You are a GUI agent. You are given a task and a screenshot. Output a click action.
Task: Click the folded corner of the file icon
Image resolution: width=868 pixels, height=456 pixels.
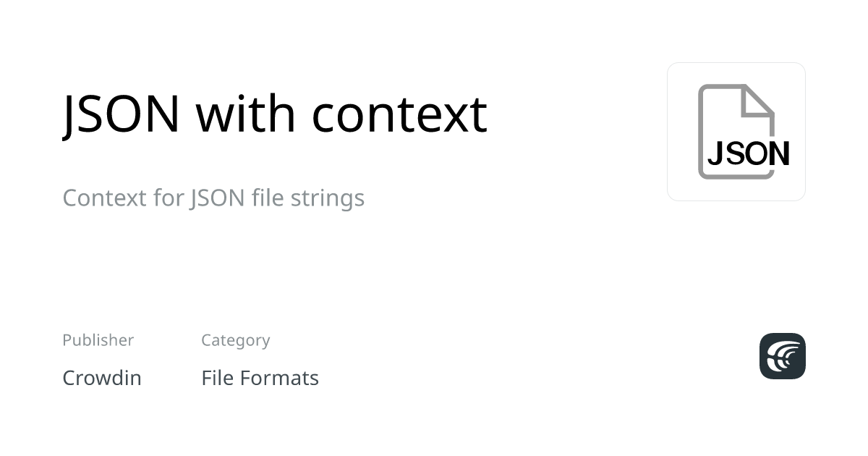pyautogui.click(x=759, y=101)
